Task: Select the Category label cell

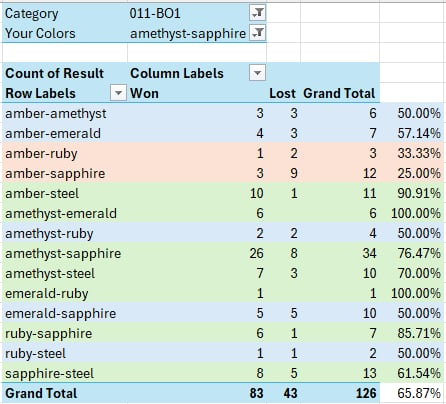Action: click(65, 13)
